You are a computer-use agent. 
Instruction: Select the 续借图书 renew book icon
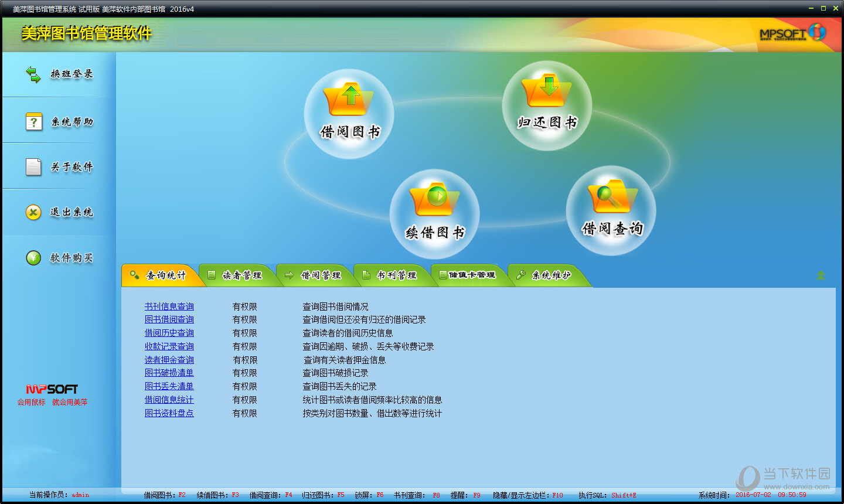(x=435, y=200)
